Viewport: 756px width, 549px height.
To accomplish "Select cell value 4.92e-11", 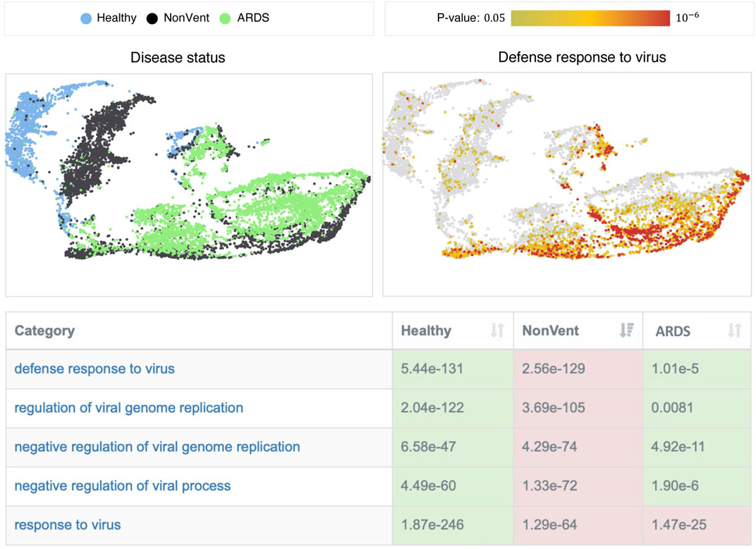I will pyautogui.click(x=678, y=447).
